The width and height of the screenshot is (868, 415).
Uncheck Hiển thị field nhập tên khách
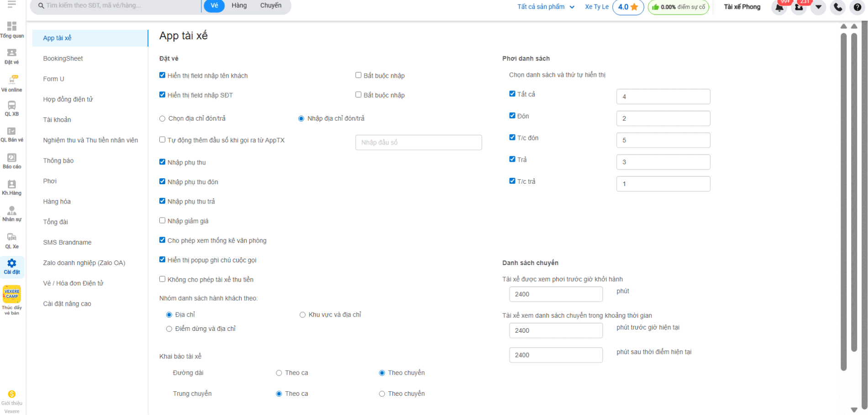[x=162, y=75]
